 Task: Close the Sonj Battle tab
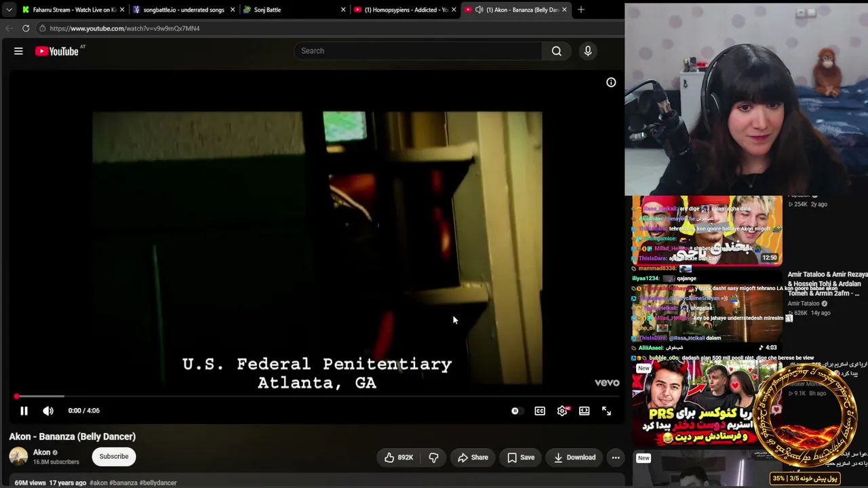click(x=343, y=9)
